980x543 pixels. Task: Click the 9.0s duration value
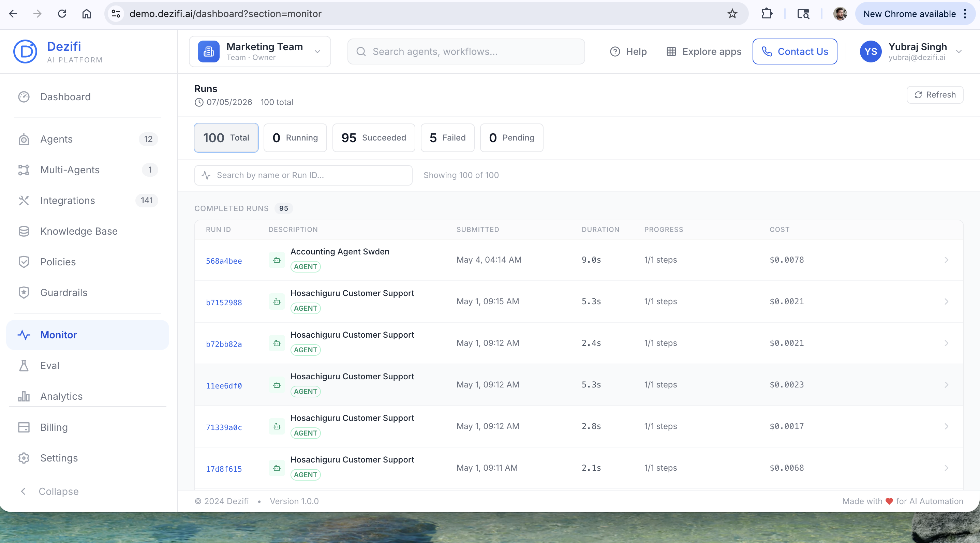591,260
